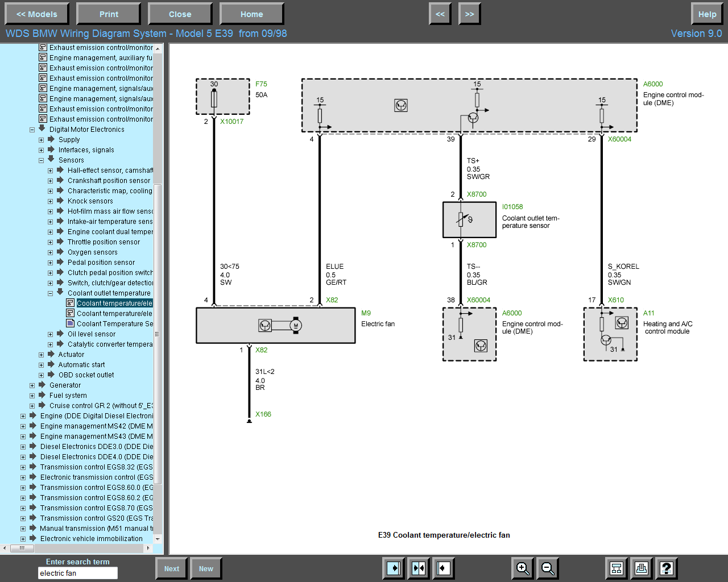This screenshot has height=582, width=728.
Task: Click the print diagram icon in bottom toolbar
Action: coord(642,568)
